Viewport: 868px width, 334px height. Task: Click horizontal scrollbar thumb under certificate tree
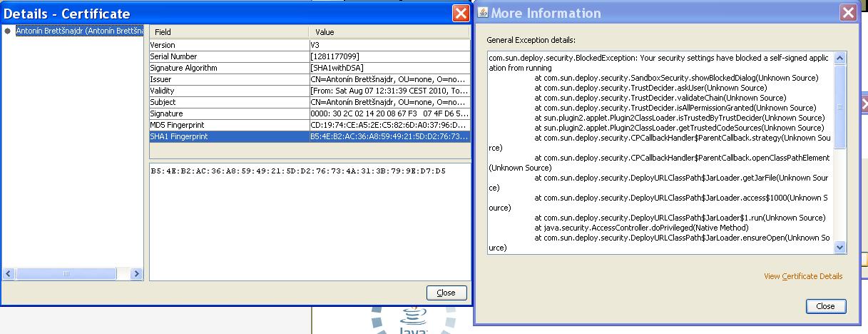(x=66, y=274)
